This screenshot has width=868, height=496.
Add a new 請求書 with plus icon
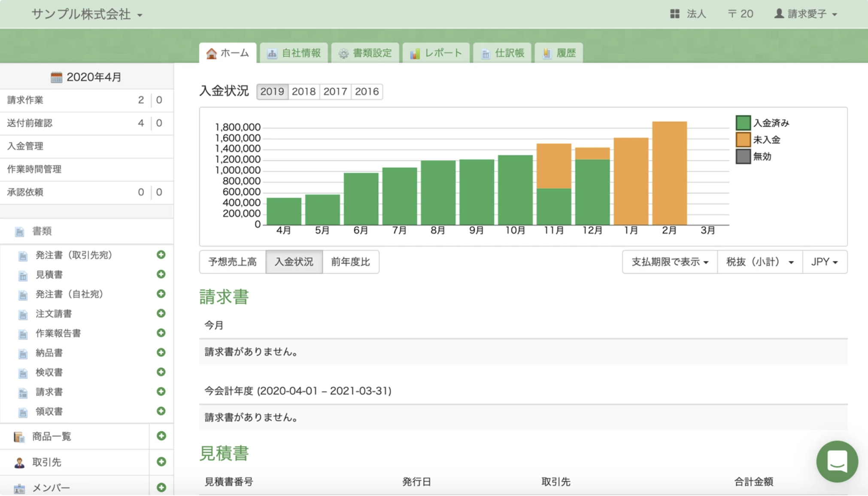(161, 391)
